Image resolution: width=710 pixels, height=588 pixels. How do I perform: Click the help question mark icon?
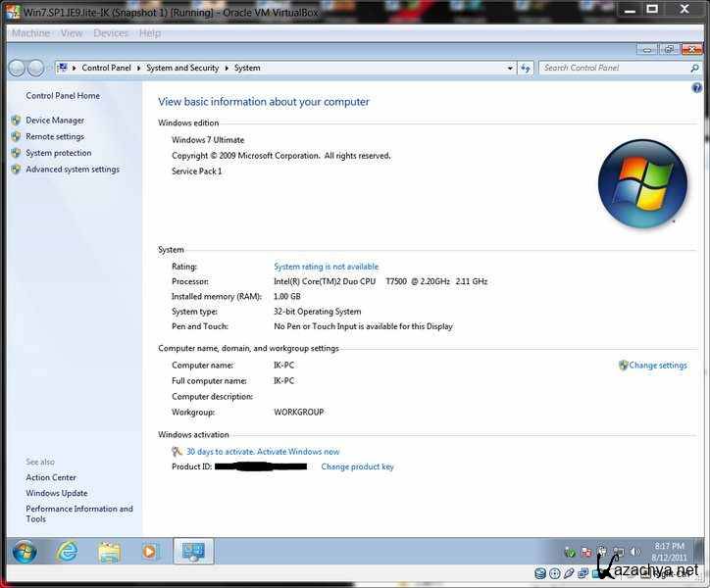[x=696, y=87]
